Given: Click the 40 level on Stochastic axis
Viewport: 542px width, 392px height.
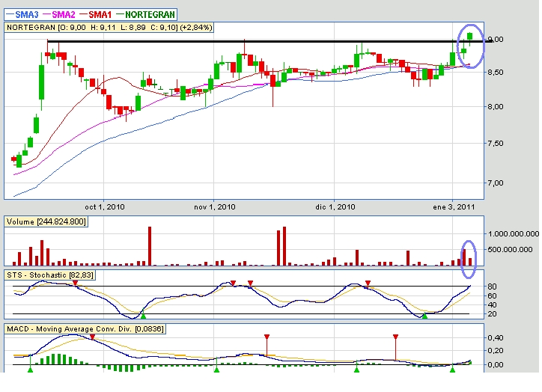Looking at the screenshot, I should tap(493, 305).
